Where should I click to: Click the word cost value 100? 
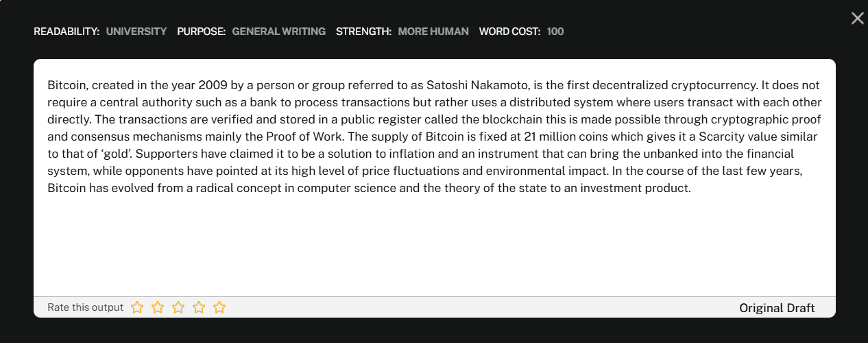click(x=555, y=32)
